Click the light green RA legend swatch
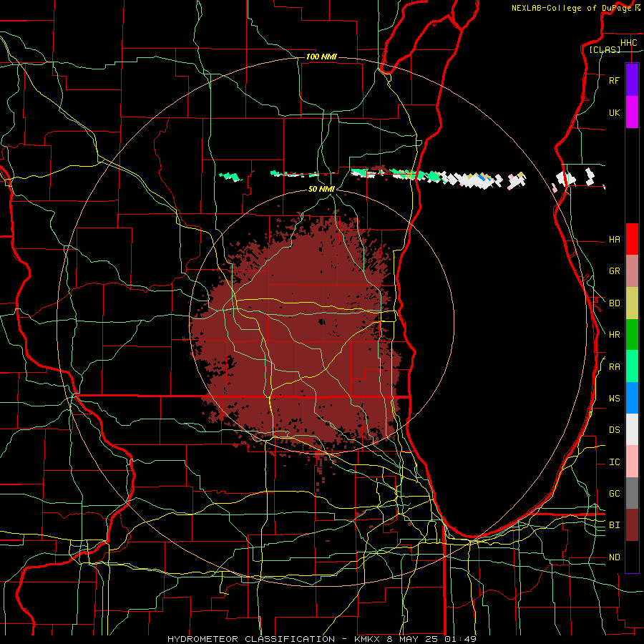Screen dimensions: 644x644 point(632,366)
